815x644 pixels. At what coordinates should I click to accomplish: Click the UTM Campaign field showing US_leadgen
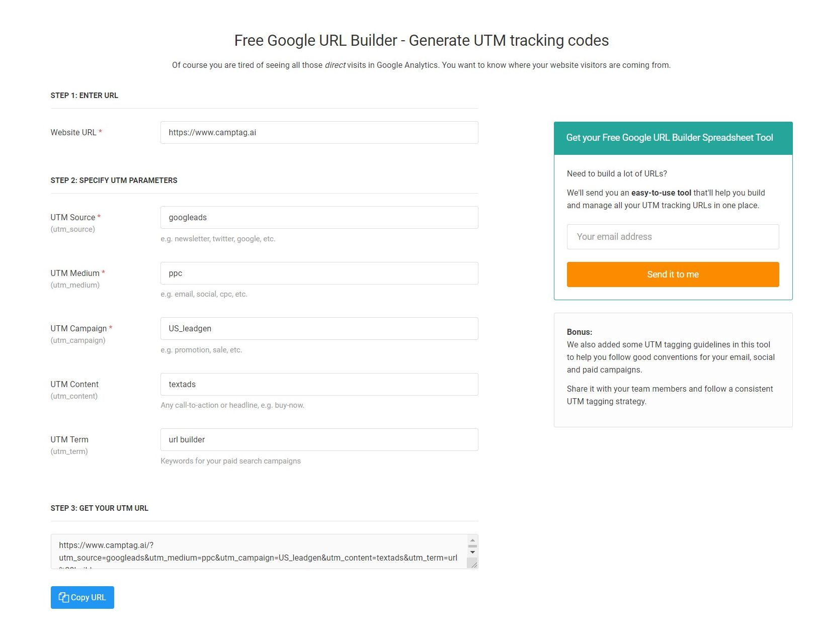coord(319,328)
